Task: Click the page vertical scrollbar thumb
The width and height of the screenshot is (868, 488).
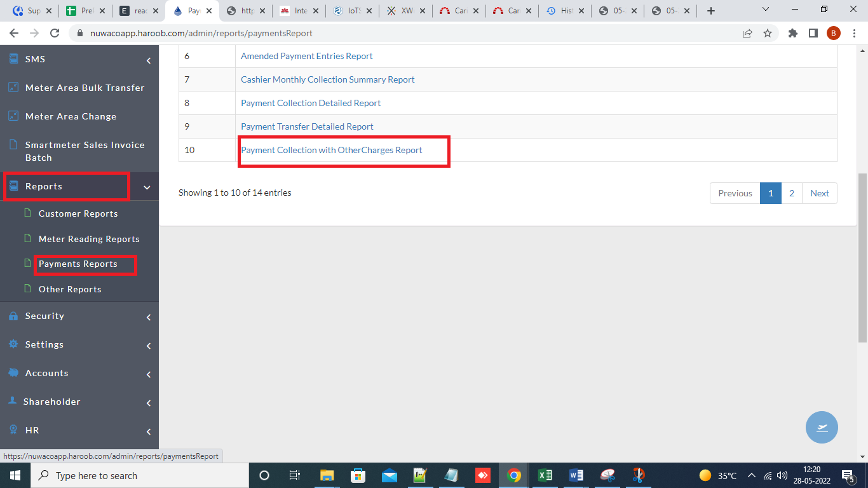Action: pos(862,258)
